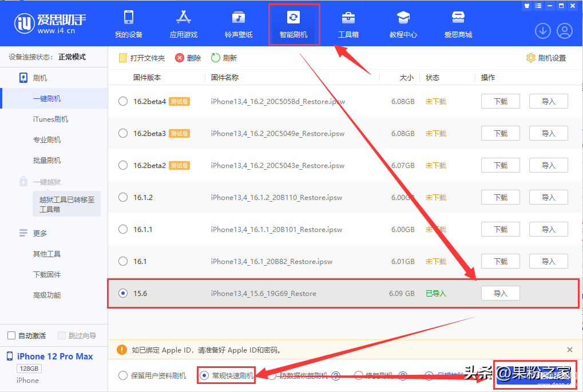Open the user account profile icon
The height and width of the screenshot is (392, 583).
coord(564,31)
